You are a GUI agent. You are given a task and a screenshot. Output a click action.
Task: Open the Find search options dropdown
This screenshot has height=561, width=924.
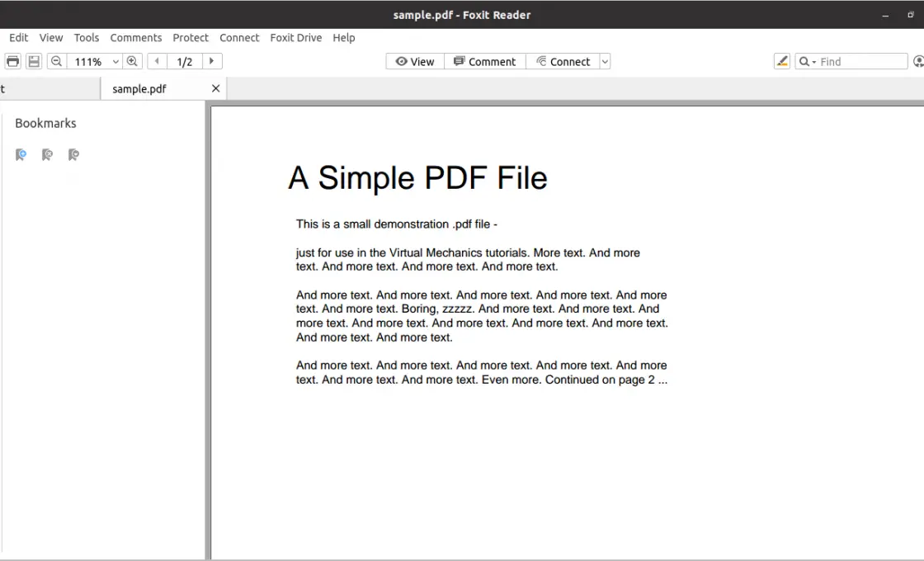[813, 61]
